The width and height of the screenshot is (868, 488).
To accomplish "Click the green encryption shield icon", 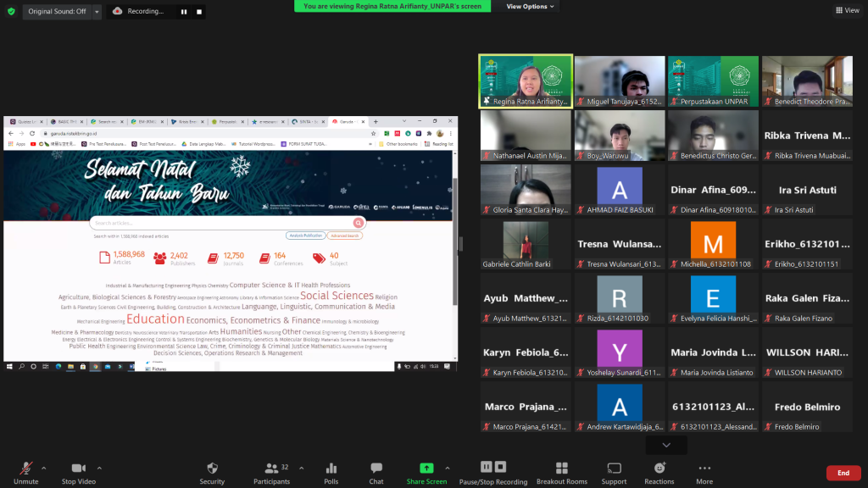I will (11, 11).
